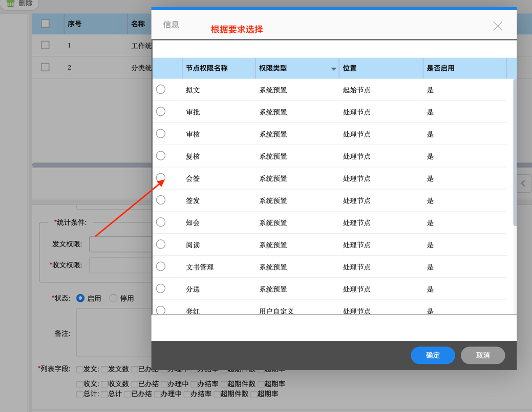
Task: Select the 拟文 radio button
Action: [161, 90]
